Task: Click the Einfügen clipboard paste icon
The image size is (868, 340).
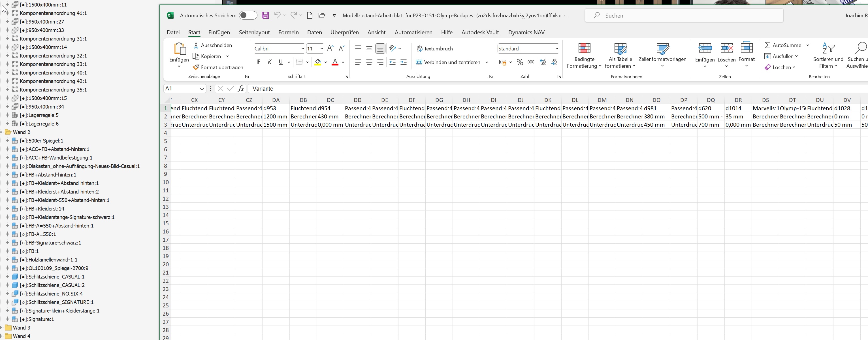Action: pos(180,48)
